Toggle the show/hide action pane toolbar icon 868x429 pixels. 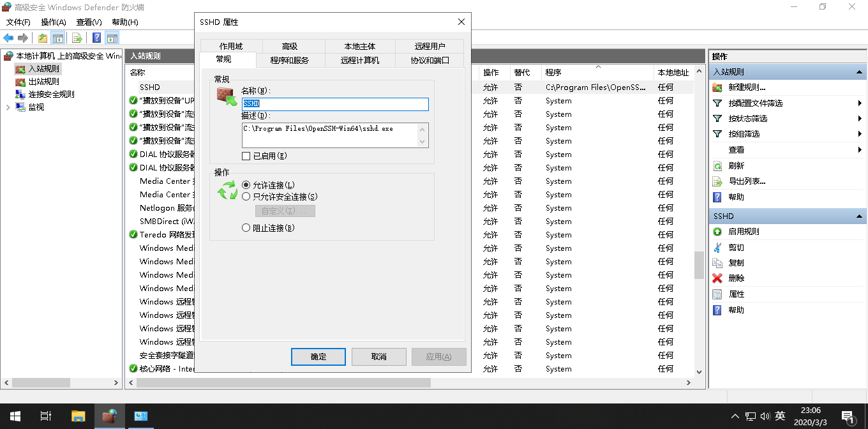point(112,38)
